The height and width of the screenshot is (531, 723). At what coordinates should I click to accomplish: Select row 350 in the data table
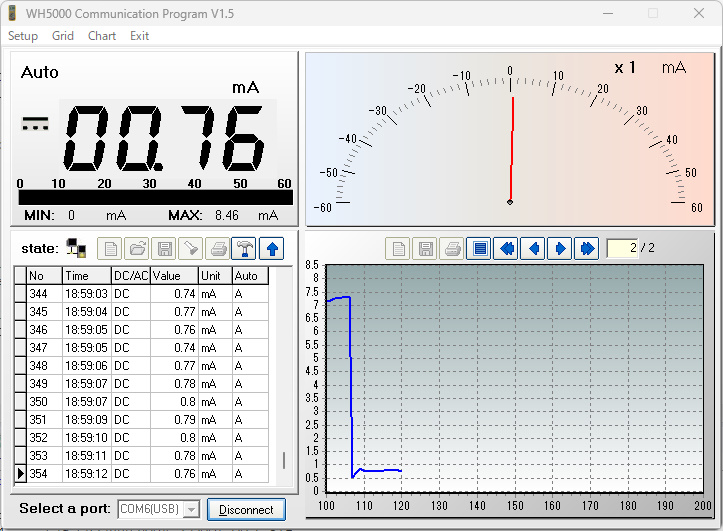(x=140, y=402)
